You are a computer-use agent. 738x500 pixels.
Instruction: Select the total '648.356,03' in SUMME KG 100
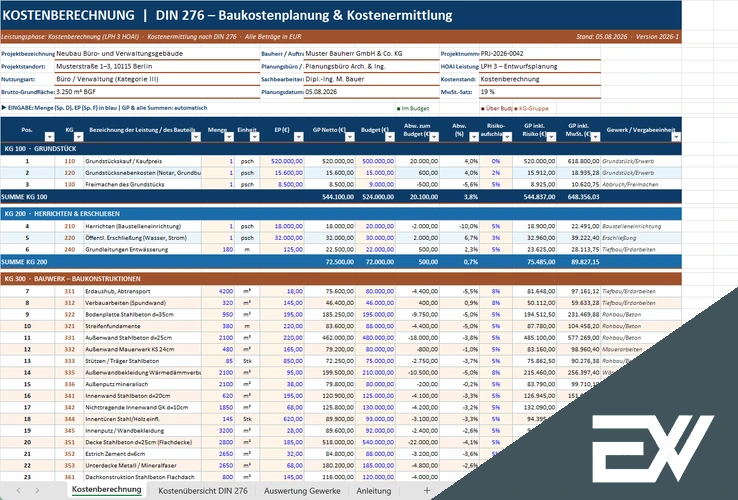tap(578, 197)
